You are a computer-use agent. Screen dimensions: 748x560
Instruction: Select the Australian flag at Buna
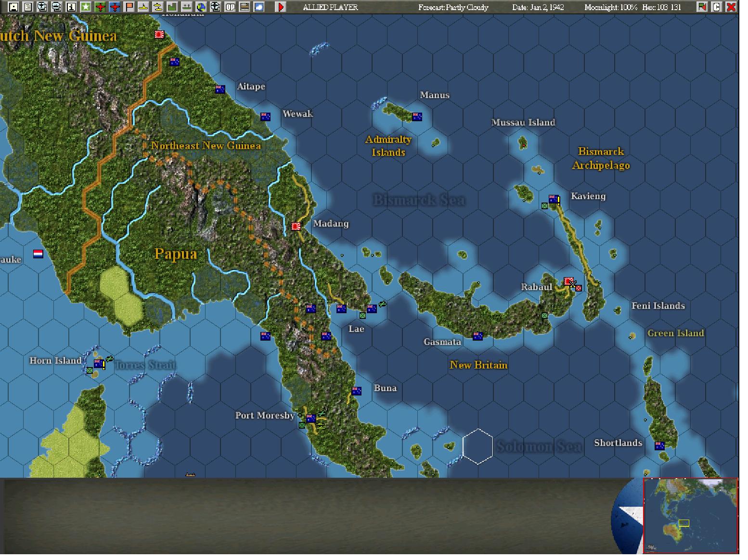point(356,391)
